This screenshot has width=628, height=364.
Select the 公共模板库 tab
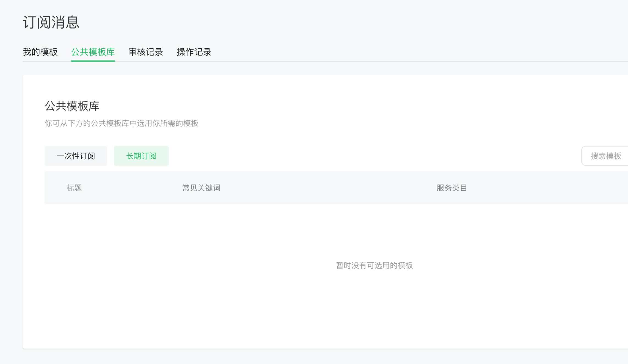pyautogui.click(x=93, y=52)
